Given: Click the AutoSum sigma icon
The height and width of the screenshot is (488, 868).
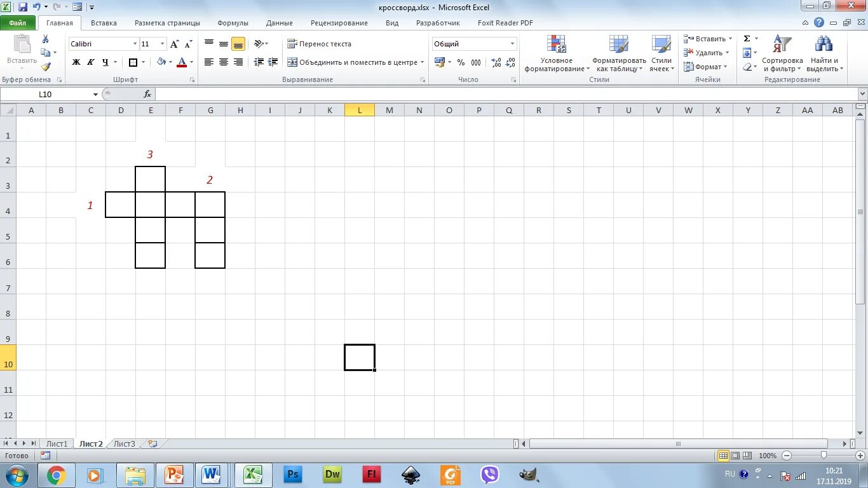Looking at the screenshot, I should [747, 39].
